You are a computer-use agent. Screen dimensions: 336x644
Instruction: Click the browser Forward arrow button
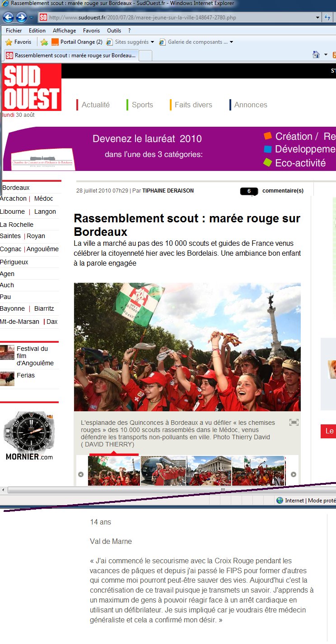(21, 18)
